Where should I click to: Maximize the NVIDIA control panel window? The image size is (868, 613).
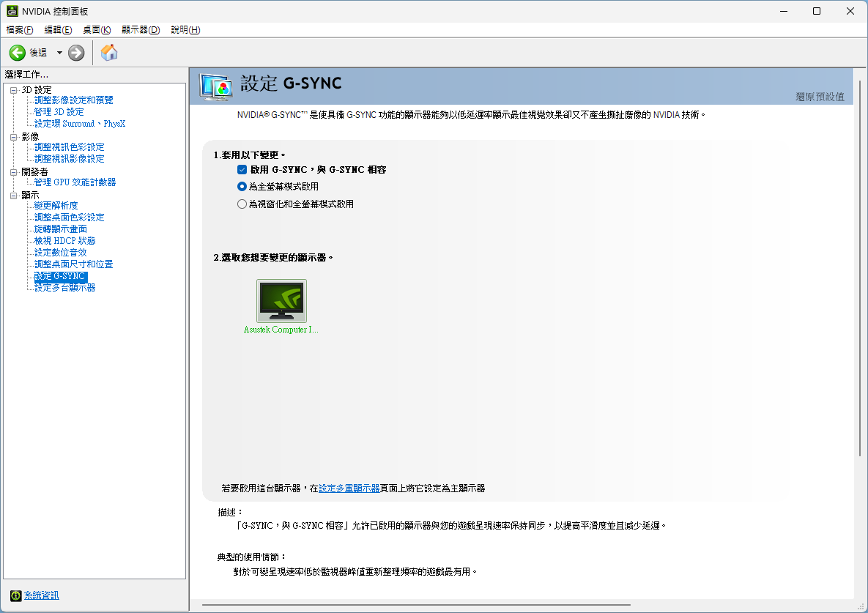point(817,11)
